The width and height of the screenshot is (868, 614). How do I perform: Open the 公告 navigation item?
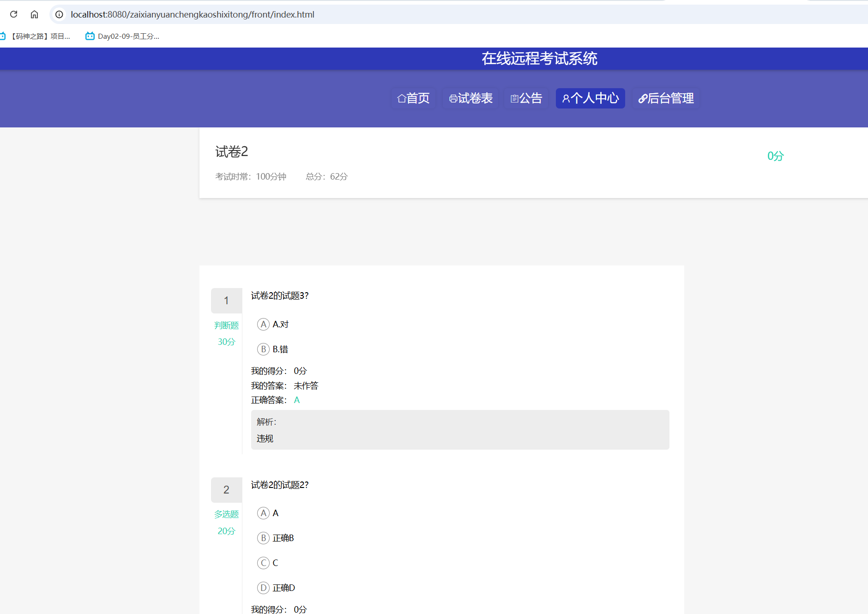click(x=526, y=98)
